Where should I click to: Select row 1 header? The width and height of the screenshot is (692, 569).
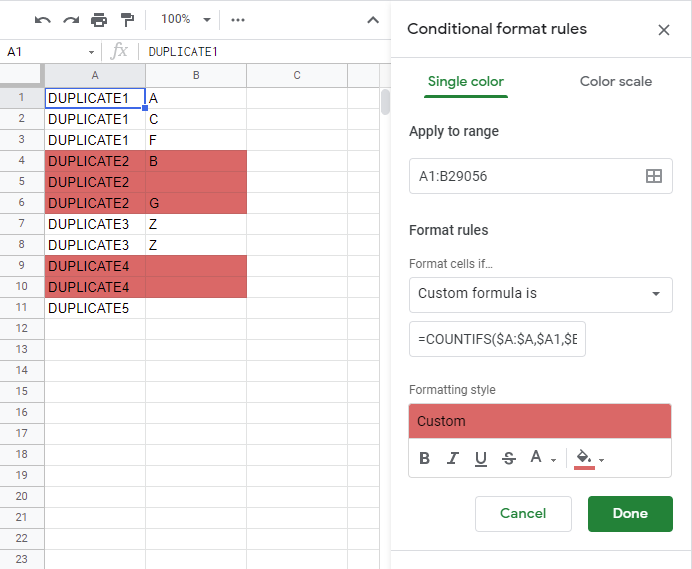(22, 98)
